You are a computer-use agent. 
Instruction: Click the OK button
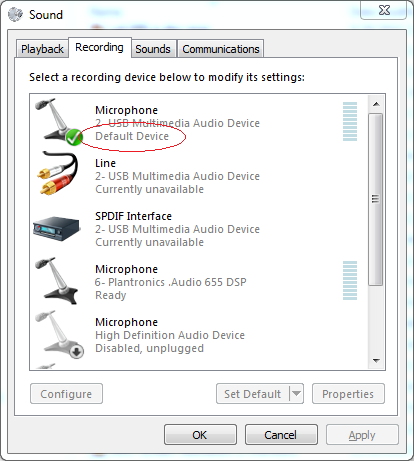[200, 435]
